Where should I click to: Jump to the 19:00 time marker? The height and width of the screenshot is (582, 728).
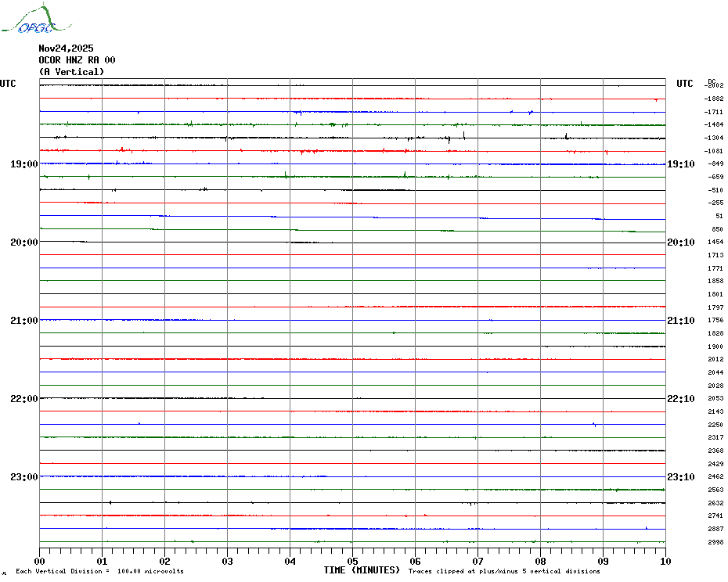pos(23,164)
